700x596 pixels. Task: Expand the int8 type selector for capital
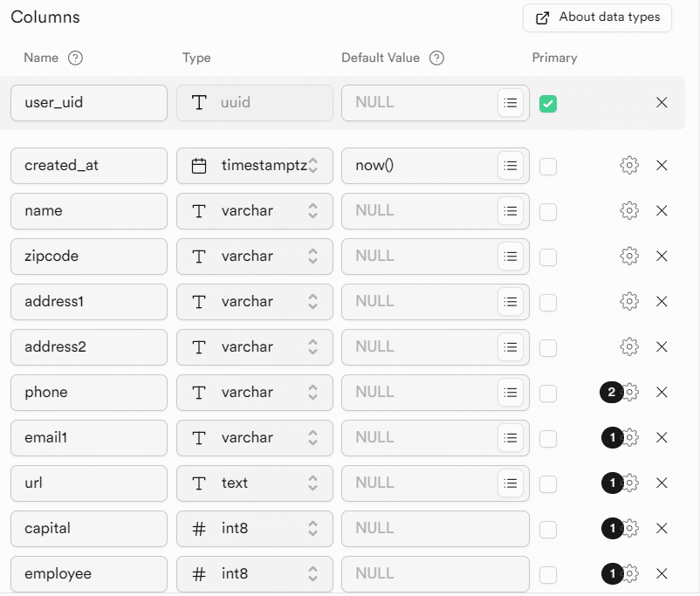click(254, 529)
